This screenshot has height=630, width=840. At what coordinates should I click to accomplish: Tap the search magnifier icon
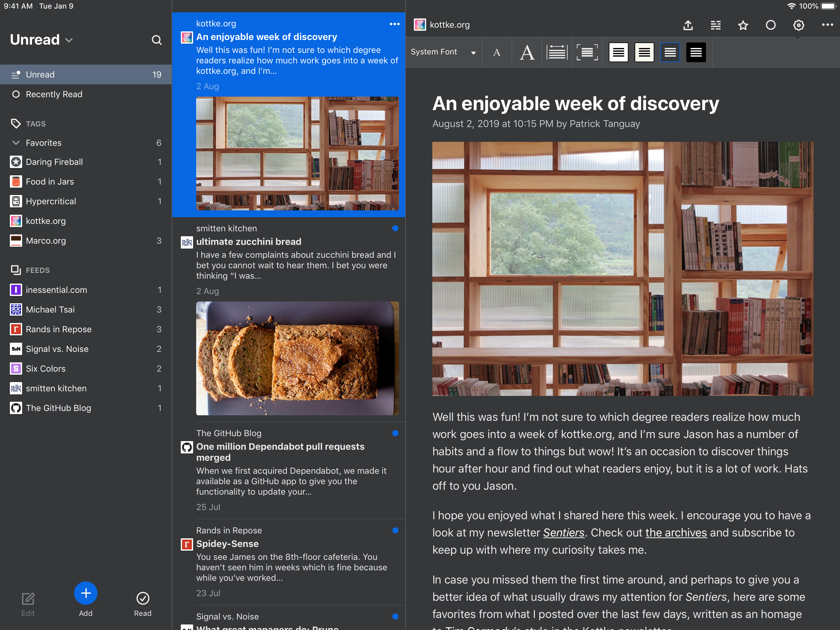tap(157, 40)
